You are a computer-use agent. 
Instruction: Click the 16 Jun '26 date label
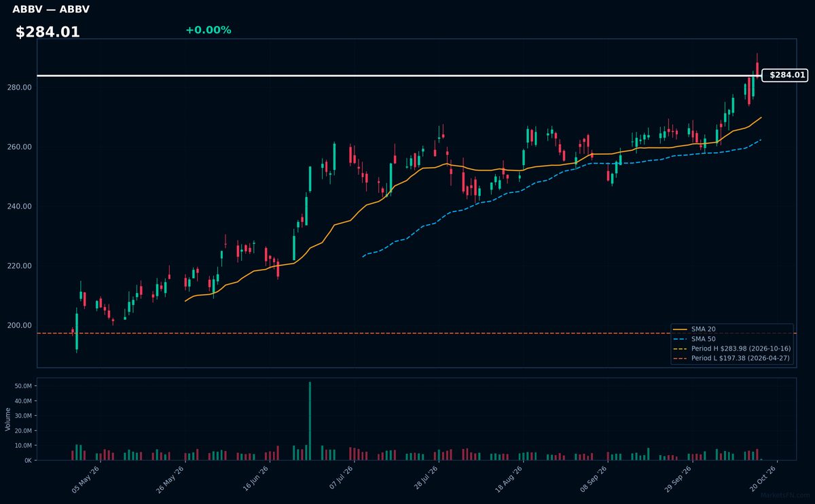click(254, 479)
